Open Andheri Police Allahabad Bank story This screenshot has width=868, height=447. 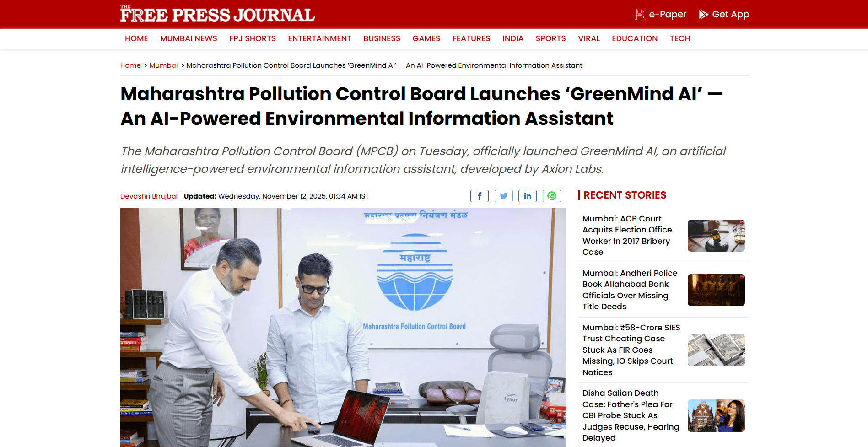(630, 290)
